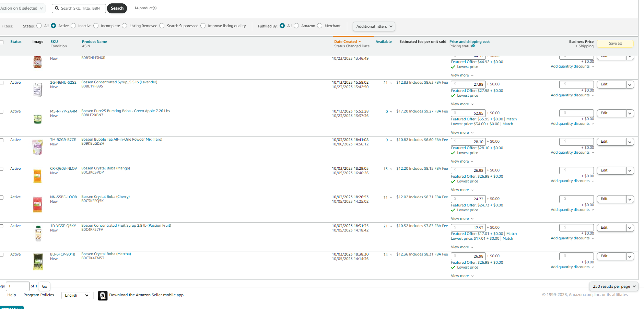Click the price field showing 17.93
The width and height of the screenshot is (644, 309).
pos(468,228)
